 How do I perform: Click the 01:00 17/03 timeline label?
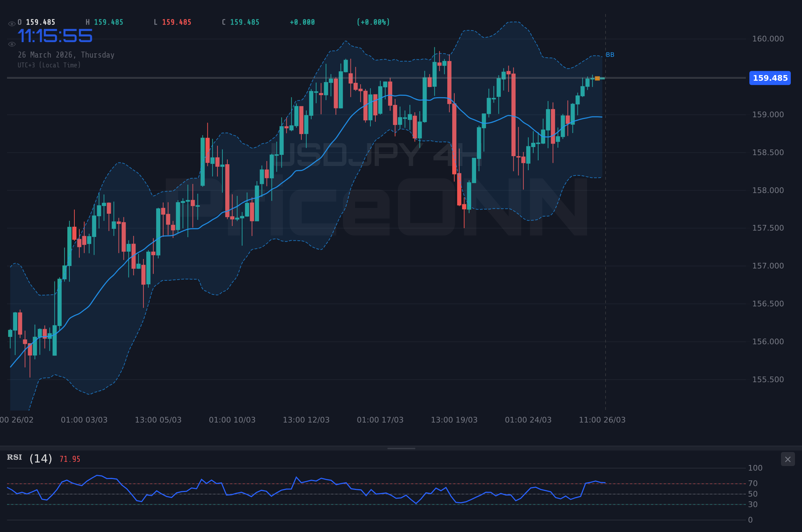pos(380,420)
